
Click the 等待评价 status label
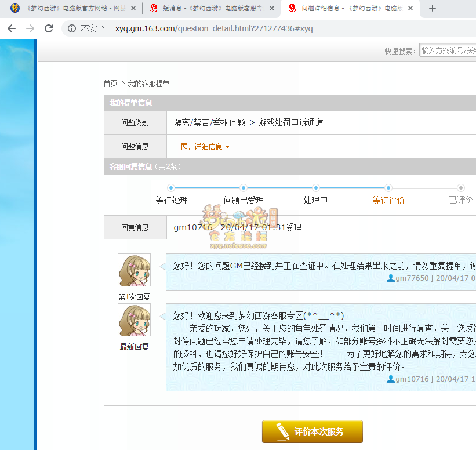tap(388, 201)
